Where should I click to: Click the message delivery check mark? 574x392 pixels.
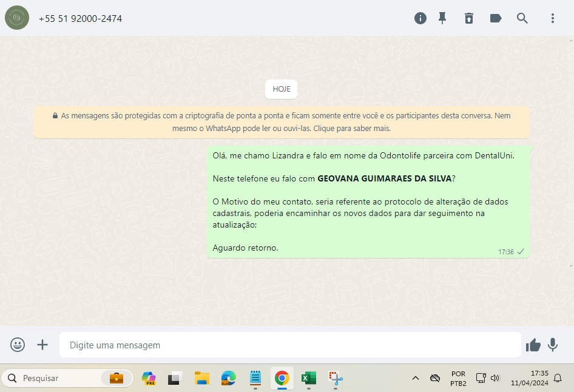521,251
